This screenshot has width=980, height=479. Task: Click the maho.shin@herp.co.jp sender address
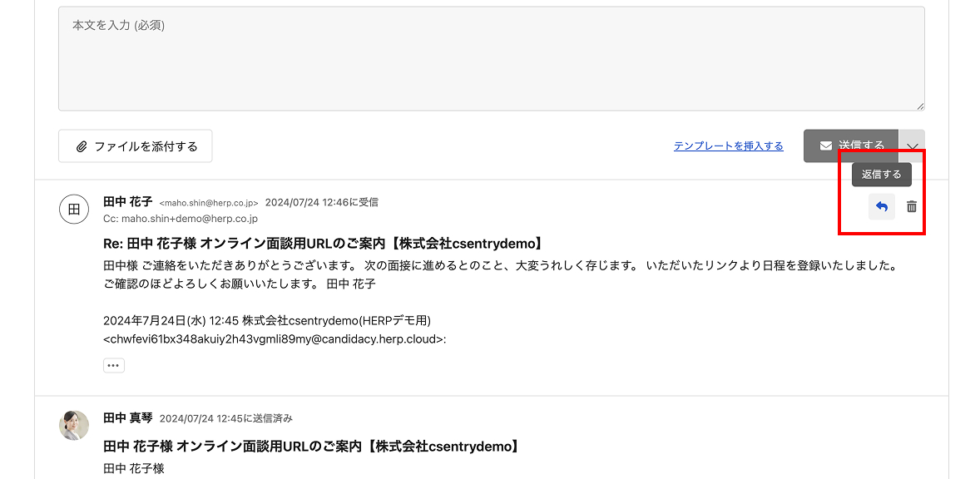click(x=209, y=203)
